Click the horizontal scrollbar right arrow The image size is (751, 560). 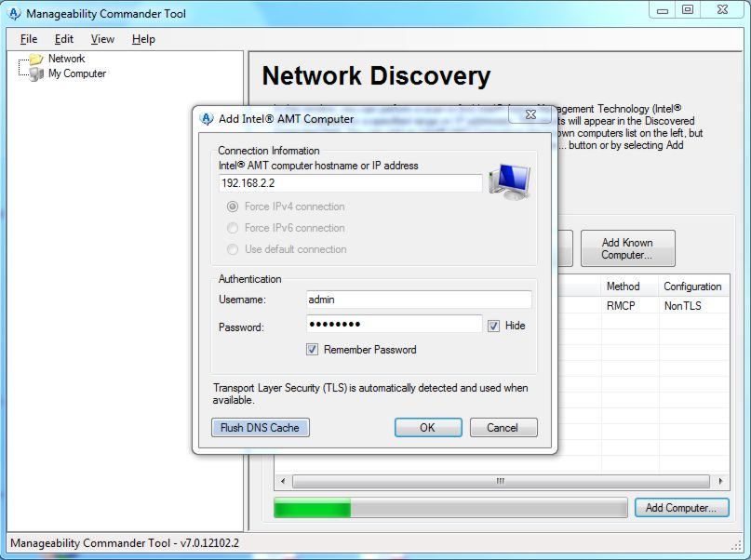720,481
